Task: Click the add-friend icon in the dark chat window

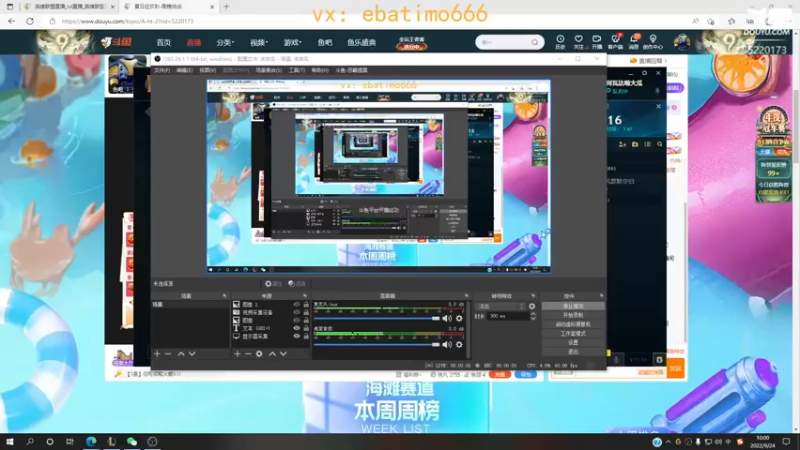Action: [622, 144]
